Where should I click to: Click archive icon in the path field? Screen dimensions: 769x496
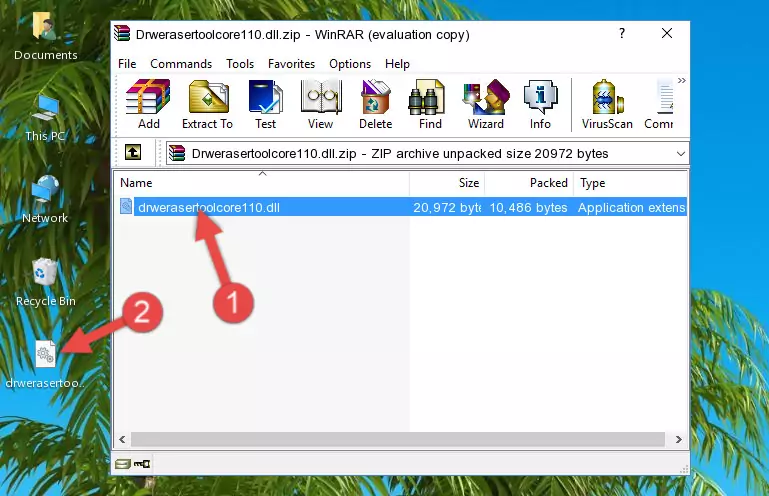pos(177,153)
